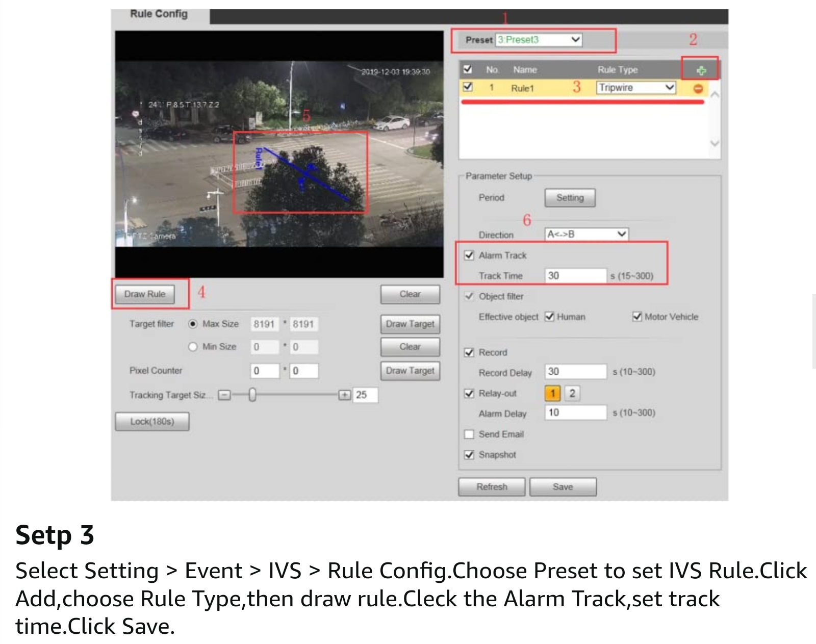Open the Preset dropdown showing 3:Preset3
Screen dimensions: 816x644
click(x=539, y=40)
